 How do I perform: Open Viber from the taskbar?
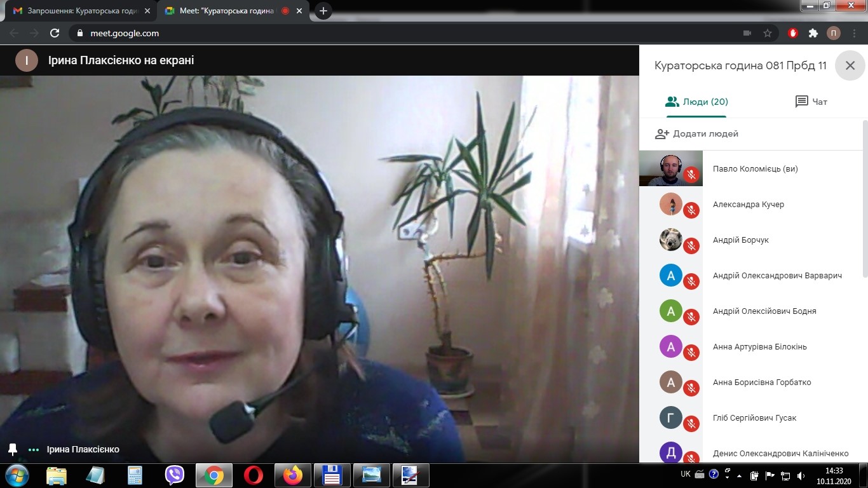[x=174, y=475]
